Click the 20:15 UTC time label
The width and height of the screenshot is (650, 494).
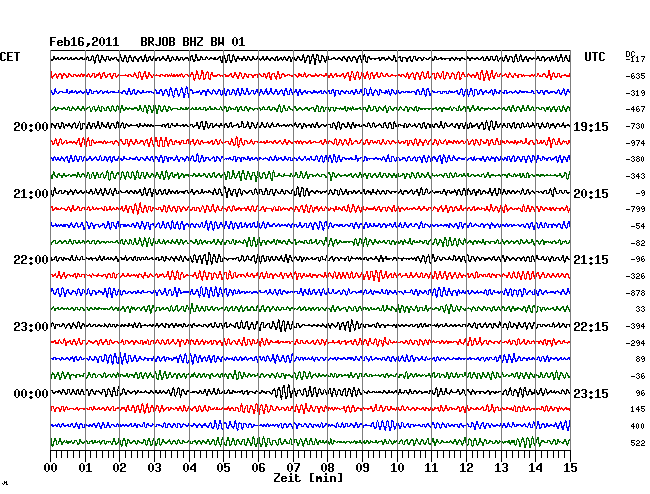[591, 194]
